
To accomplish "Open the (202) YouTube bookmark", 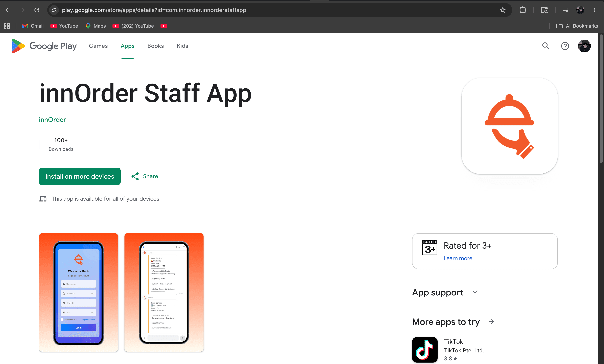I will (133, 26).
